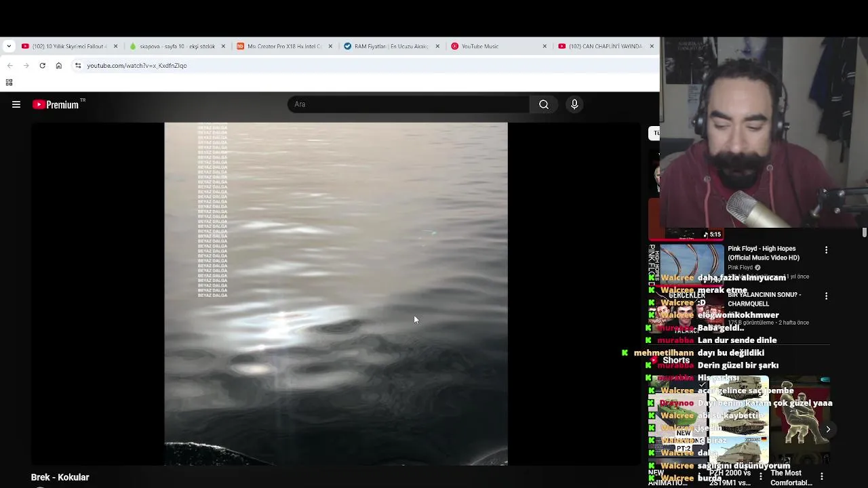Open more options for CHARMQUELL video
Screen dimensions: 868x488
[x=826, y=296]
